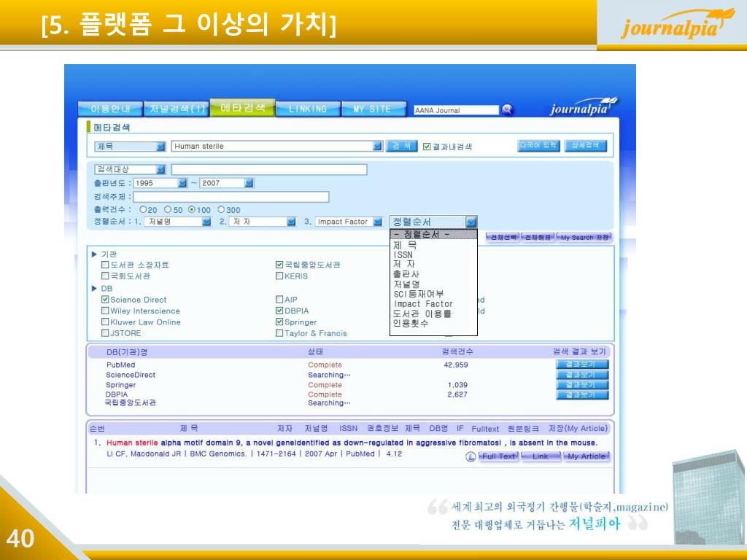The width and height of the screenshot is (747, 560).
Task: Collapse the DB section triangle
Action: [94, 289]
